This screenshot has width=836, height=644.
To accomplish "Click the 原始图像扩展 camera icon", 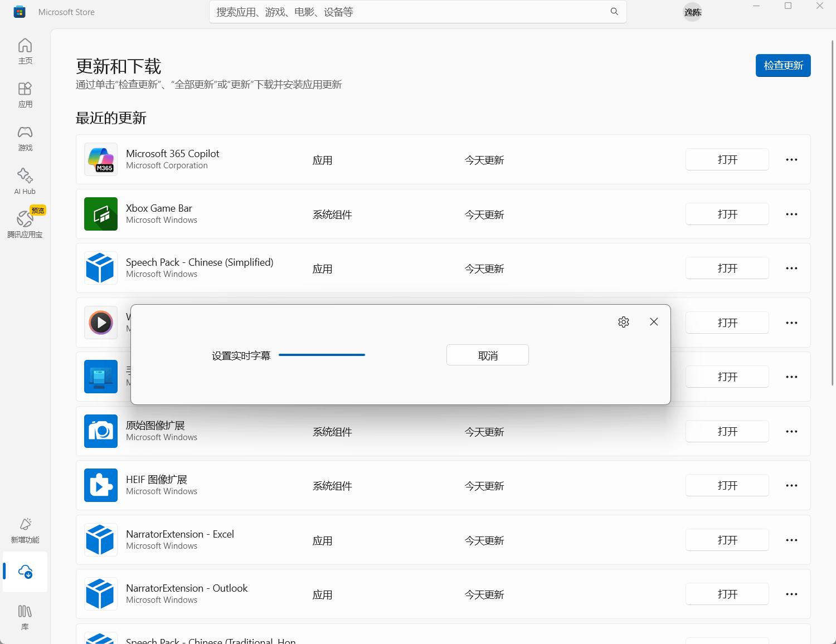I will pyautogui.click(x=101, y=431).
